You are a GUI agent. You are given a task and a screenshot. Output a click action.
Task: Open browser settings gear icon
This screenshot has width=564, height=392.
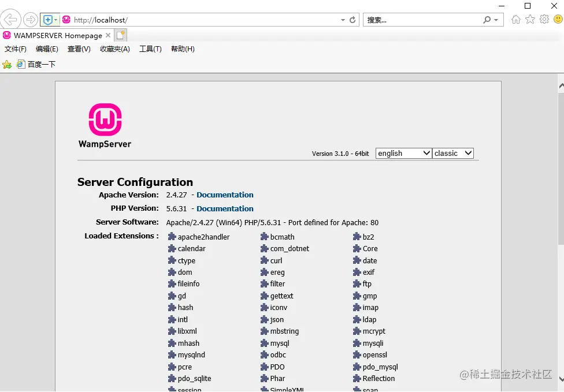pos(544,19)
